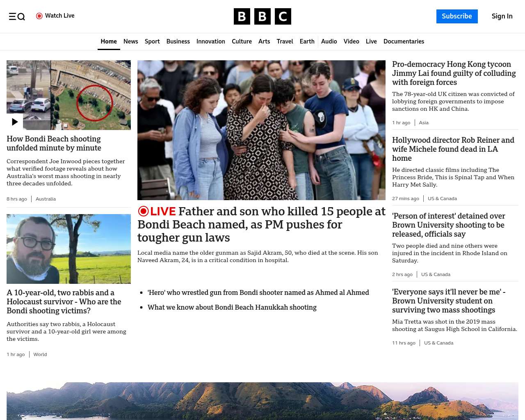This screenshot has height=420, width=525.
Task: Click the red LIVE indicator on headline
Action: (157, 211)
